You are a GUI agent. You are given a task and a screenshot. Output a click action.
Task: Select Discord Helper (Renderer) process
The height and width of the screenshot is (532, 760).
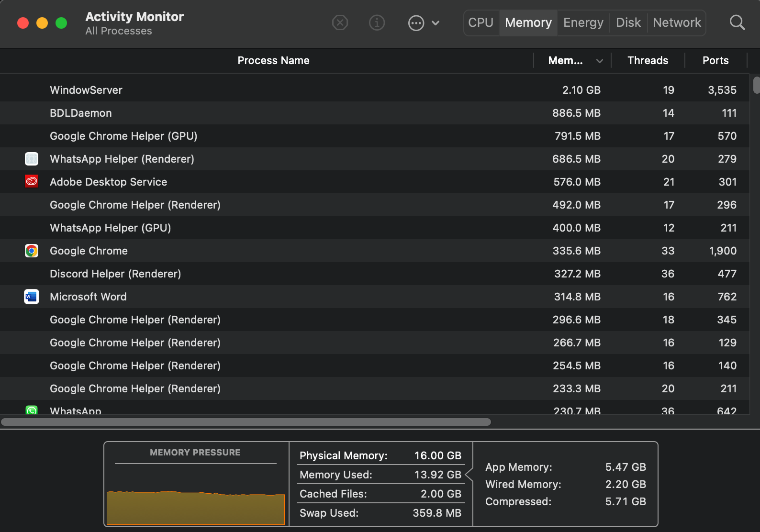(x=115, y=274)
